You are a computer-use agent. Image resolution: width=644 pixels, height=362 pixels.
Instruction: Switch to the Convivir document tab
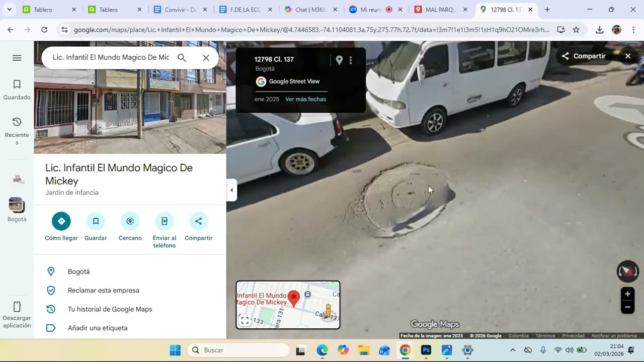[180, 10]
